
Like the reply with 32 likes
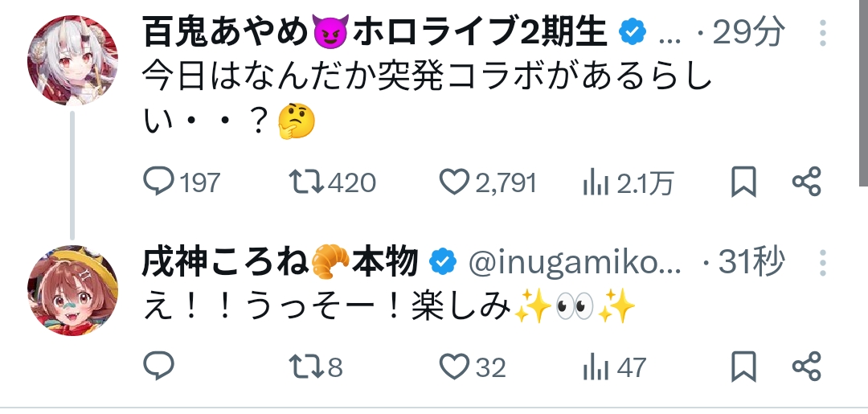(x=454, y=367)
